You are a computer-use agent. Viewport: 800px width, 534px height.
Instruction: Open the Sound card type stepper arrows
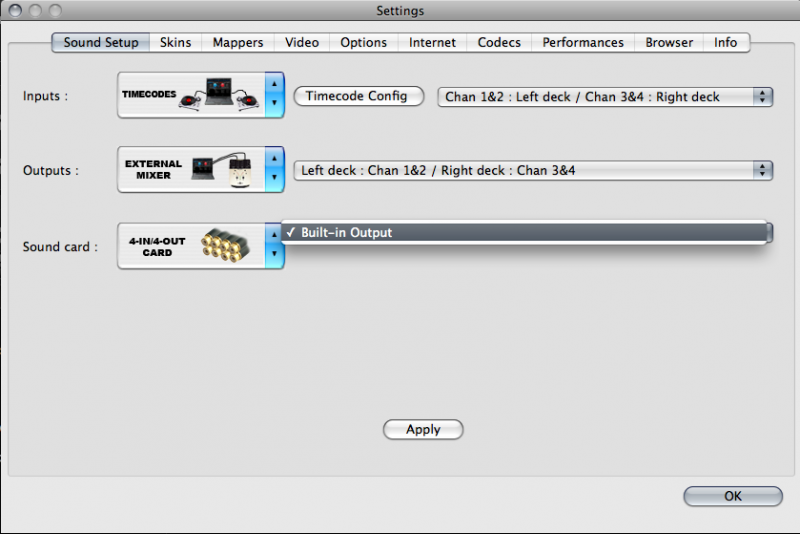275,246
